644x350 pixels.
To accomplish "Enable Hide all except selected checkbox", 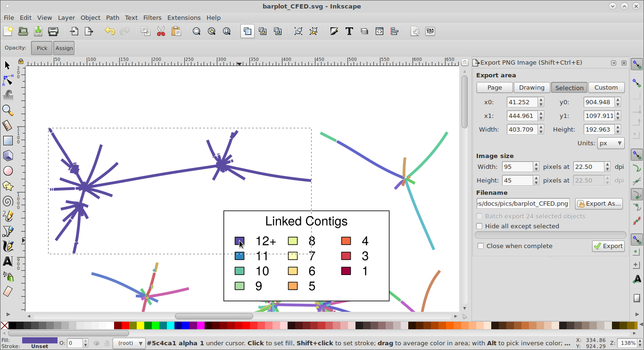I will click(x=479, y=226).
